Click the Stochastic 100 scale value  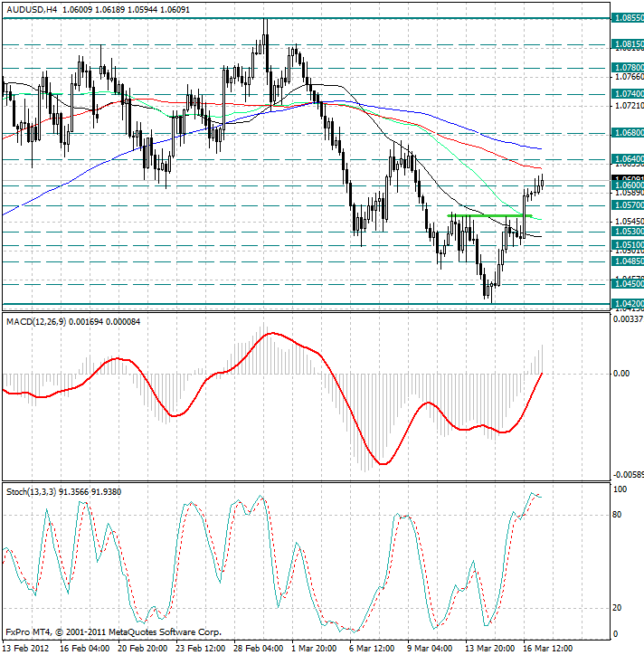[620, 489]
